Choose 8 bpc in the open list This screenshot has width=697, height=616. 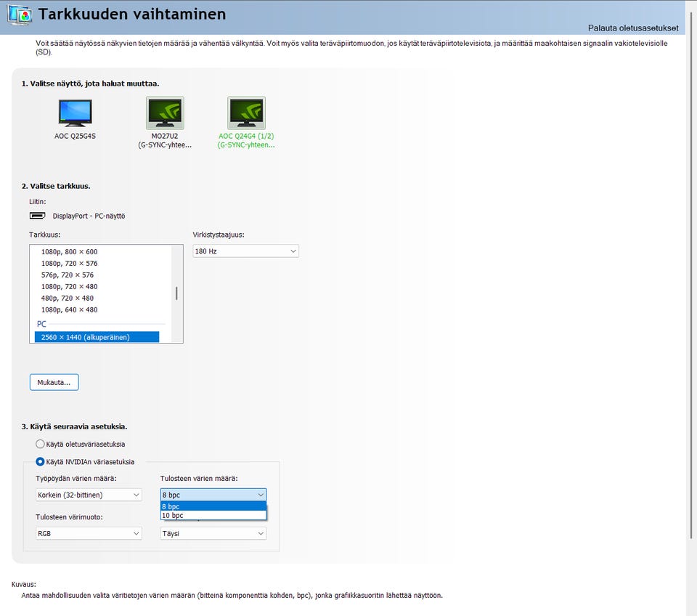(x=213, y=506)
